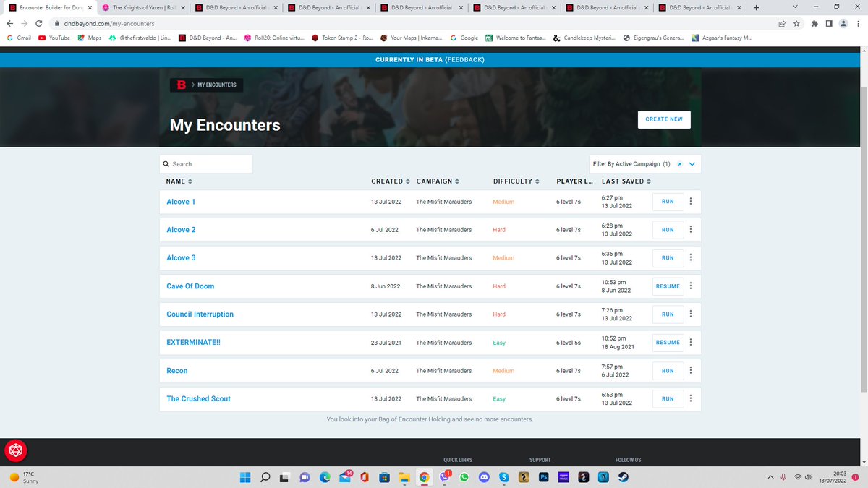Go back using browser back arrow
868x488 pixels.
tap(10, 23)
